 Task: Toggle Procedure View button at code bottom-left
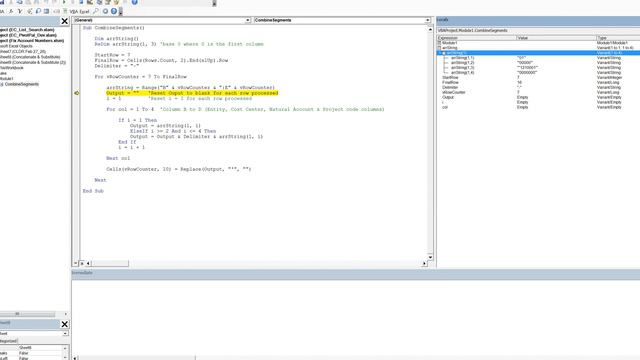pyautogui.click(x=76, y=264)
